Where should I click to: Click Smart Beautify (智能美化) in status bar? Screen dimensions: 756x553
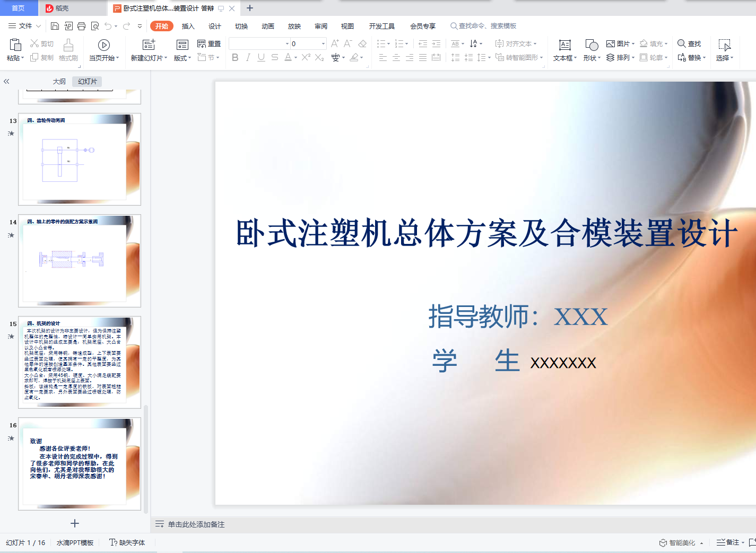tap(681, 542)
